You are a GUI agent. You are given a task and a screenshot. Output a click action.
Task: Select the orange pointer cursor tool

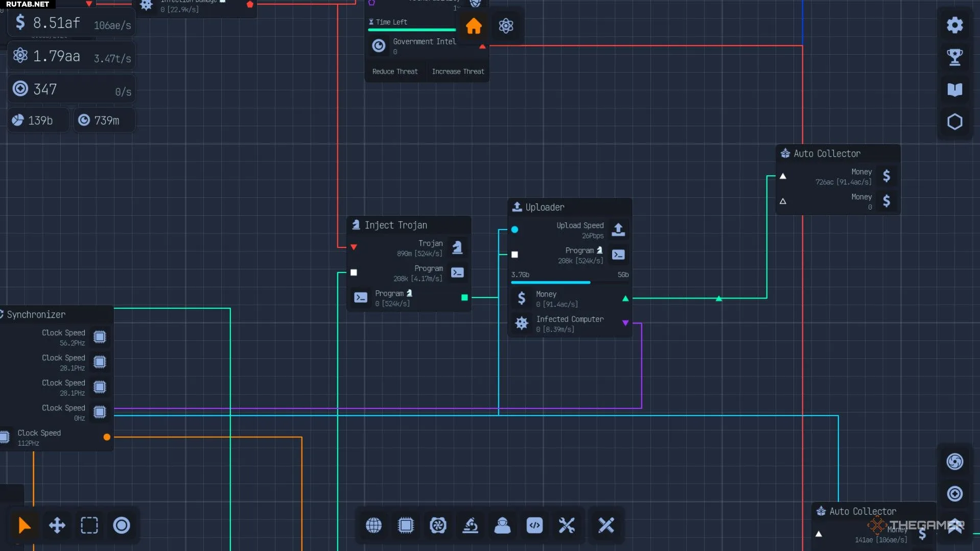tap(24, 525)
